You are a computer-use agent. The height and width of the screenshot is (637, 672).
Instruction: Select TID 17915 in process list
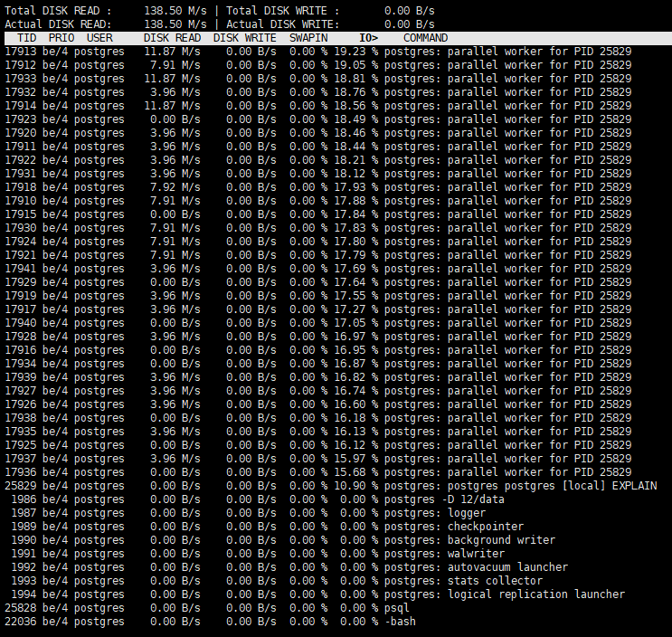[21, 214]
